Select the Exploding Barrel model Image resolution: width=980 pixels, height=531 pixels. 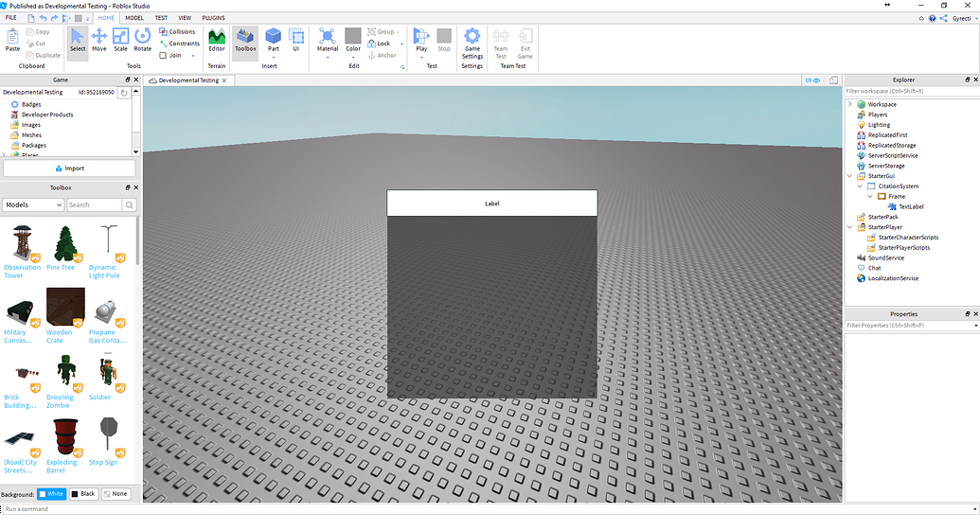pyautogui.click(x=65, y=446)
